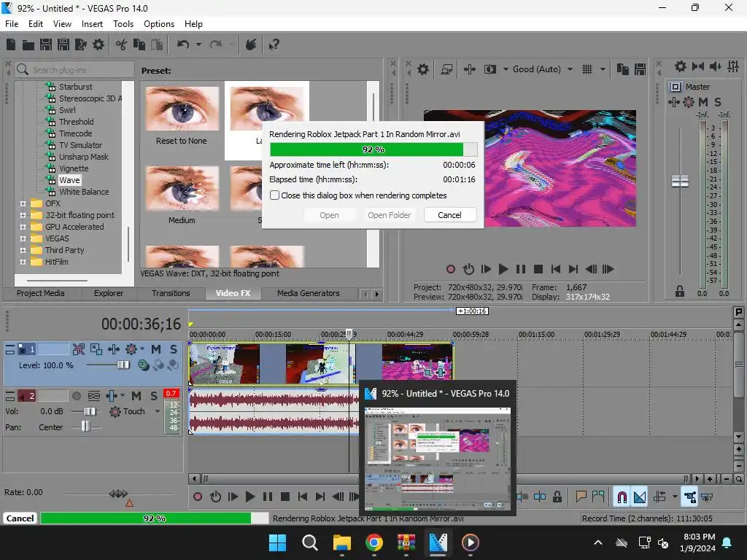Mute video track 1
Screen dimensions: 747x560
tap(156, 349)
